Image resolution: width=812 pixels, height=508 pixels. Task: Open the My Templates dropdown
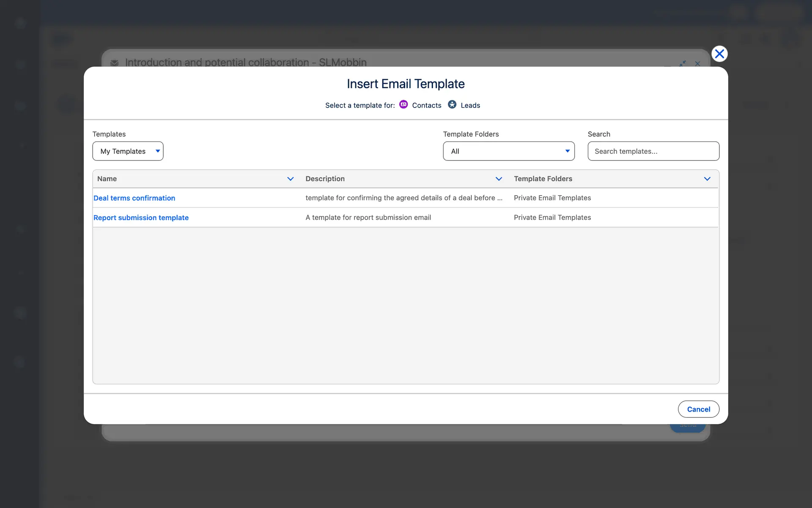[128, 151]
